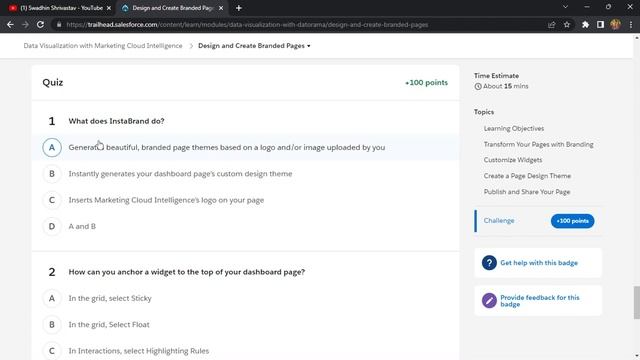Click the Quiz heading text
640x360 pixels.
(x=53, y=82)
